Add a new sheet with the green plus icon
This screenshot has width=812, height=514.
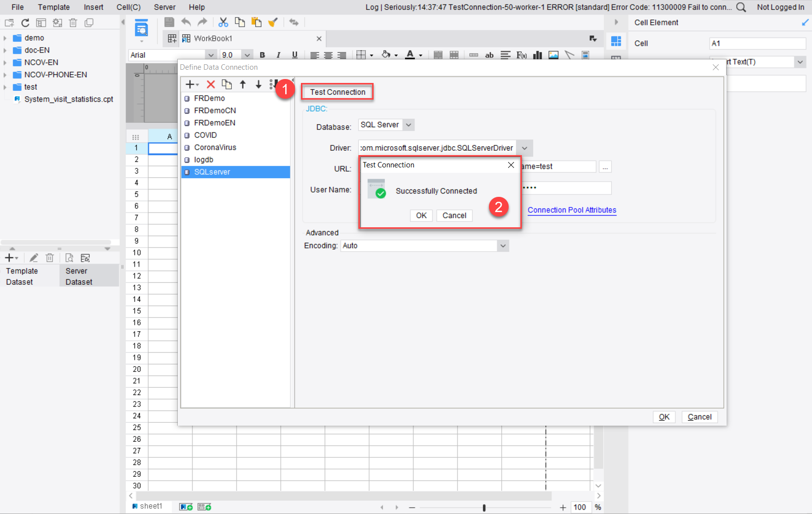click(186, 506)
